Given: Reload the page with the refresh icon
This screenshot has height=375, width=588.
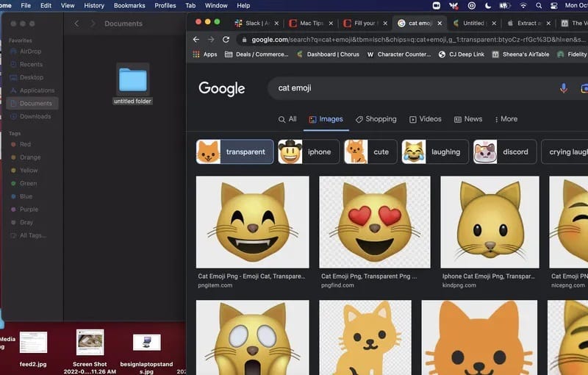Looking at the screenshot, I should pos(226,40).
